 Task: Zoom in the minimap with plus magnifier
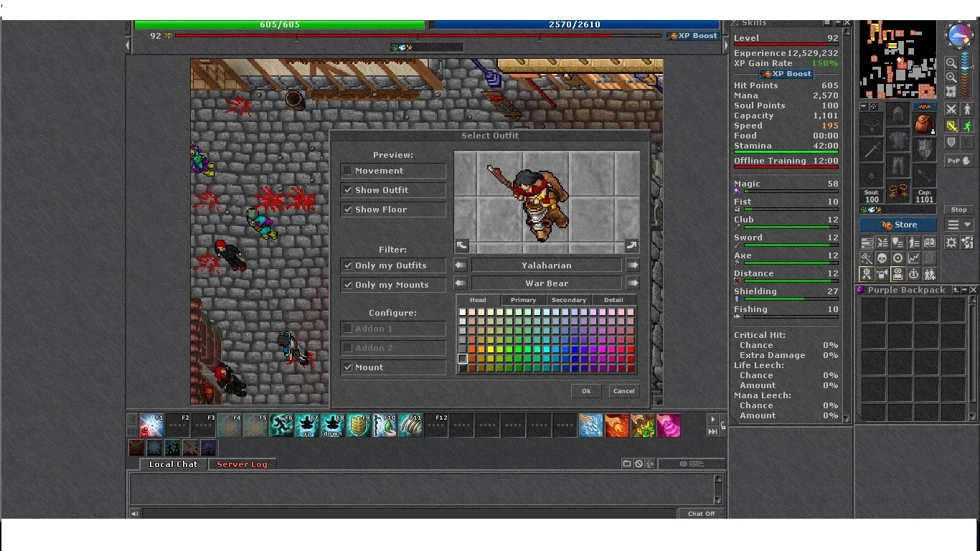pyautogui.click(x=951, y=77)
